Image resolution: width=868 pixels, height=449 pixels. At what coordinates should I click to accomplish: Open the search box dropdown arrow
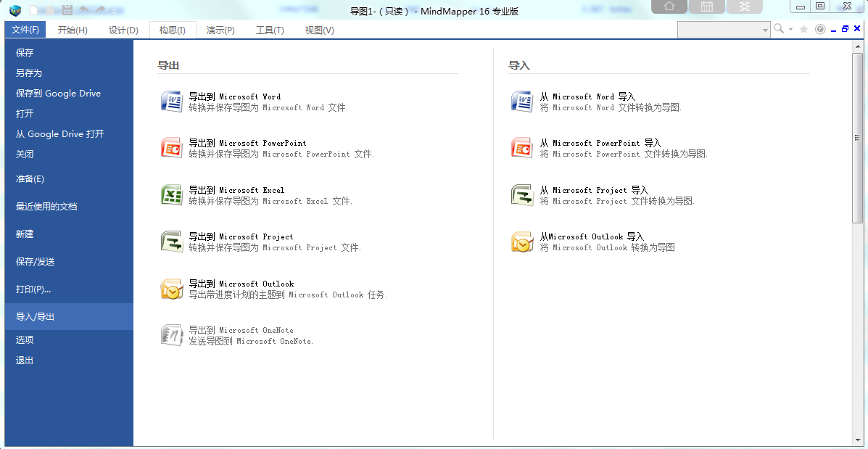tap(765, 30)
